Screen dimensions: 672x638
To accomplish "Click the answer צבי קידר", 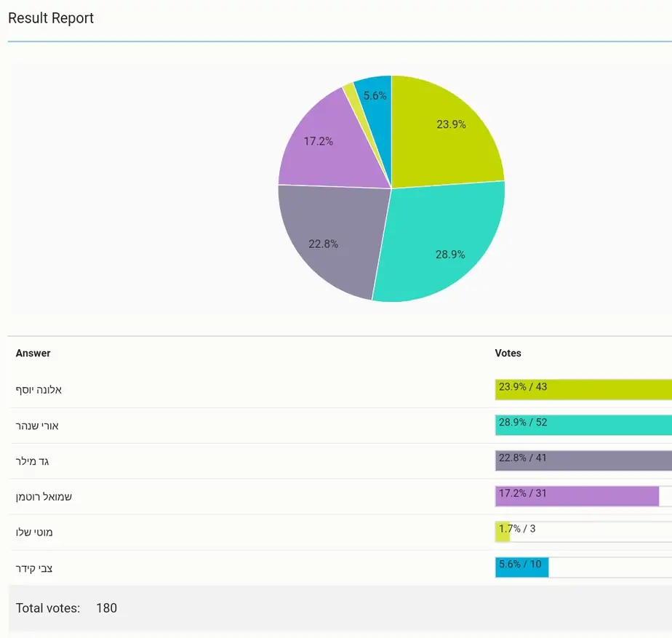I will (x=34, y=569).
